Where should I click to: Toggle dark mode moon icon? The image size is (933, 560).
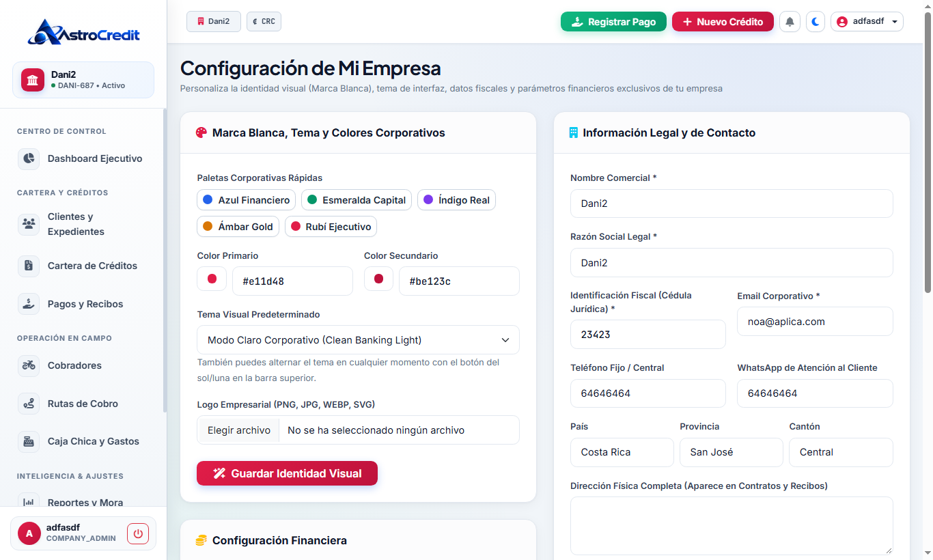[x=816, y=22]
